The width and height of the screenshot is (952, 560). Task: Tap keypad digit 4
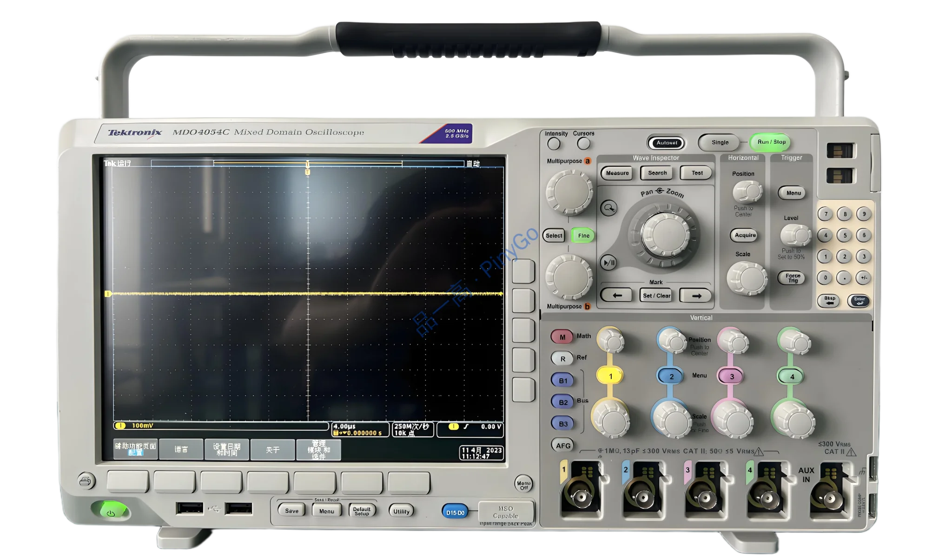pyautogui.click(x=826, y=235)
